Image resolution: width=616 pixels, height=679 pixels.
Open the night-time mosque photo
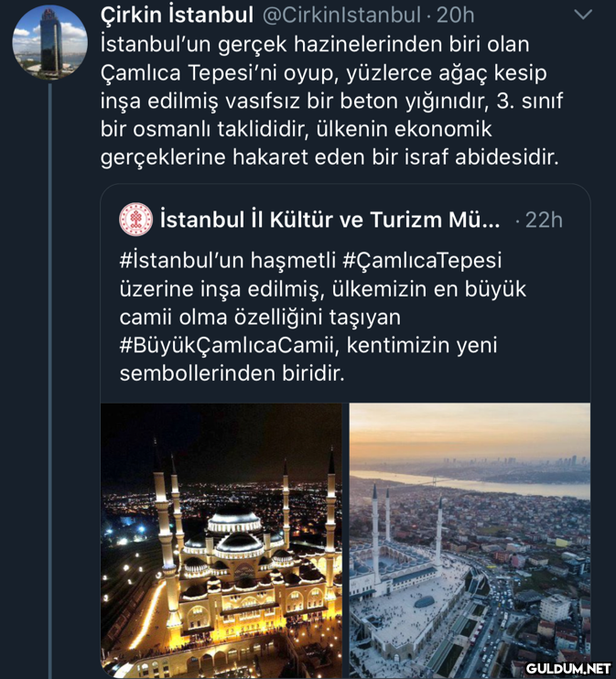tap(221, 538)
